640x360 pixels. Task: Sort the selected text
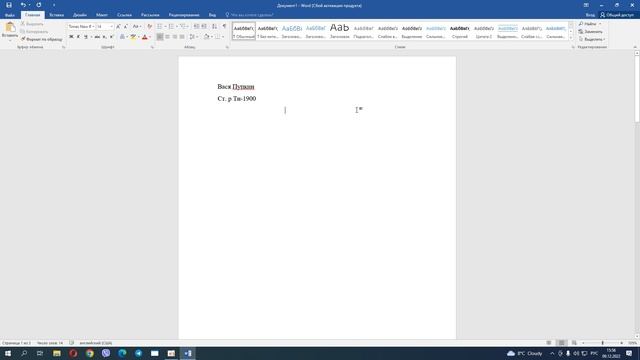[x=215, y=27]
